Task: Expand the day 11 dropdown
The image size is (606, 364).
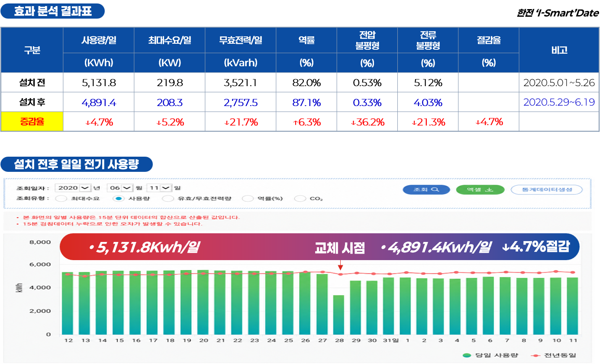Action: point(159,188)
